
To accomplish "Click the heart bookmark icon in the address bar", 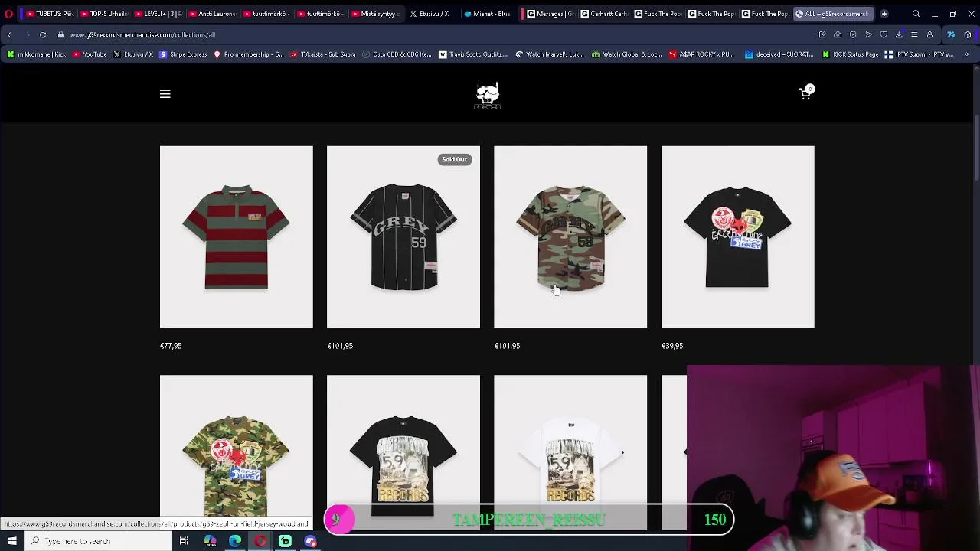I will coord(884,34).
